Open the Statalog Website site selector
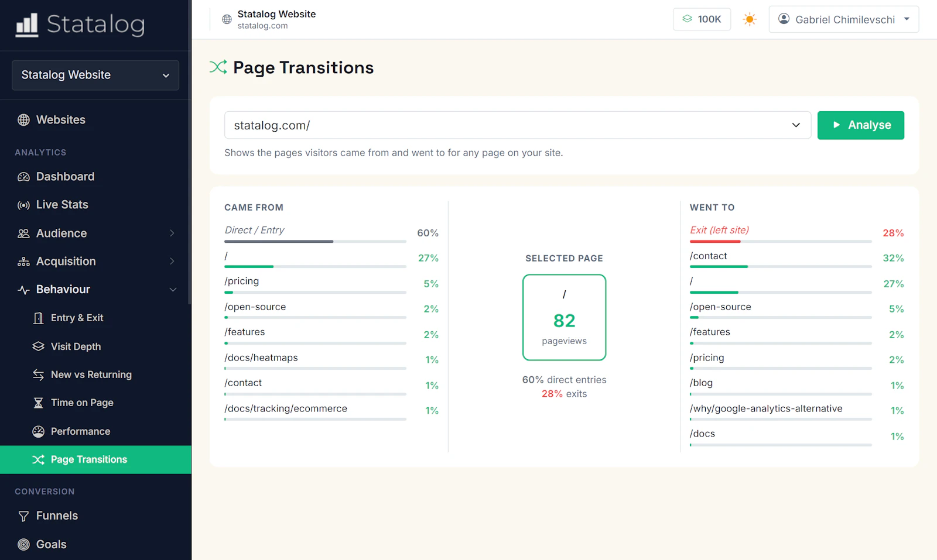The width and height of the screenshot is (937, 560). [x=95, y=75]
